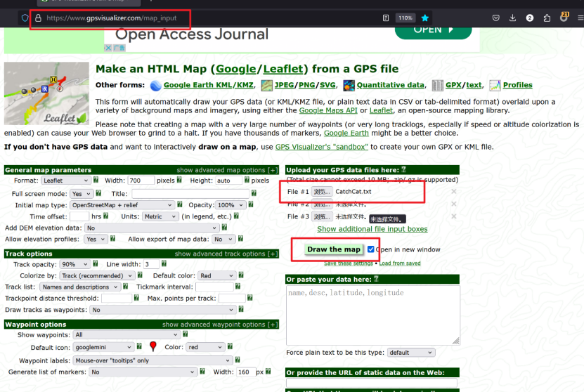Click the paste your data text area
Image resolution: width=584 pixels, height=392 pixels.
pos(372,313)
